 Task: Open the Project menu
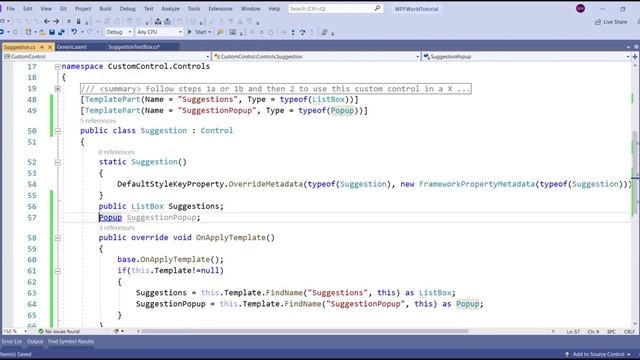click(x=83, y=9)
